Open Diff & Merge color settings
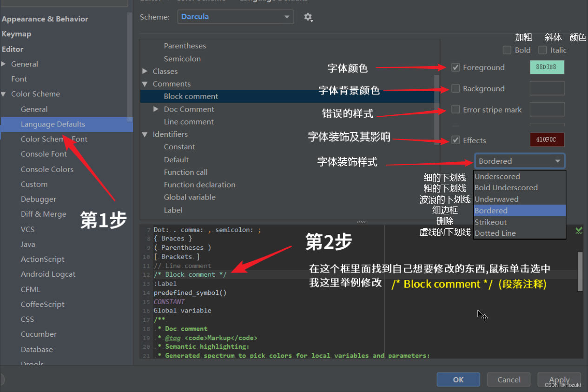The width and height of the screenshot is (588, 392). pyautogui.click(x=43, y=214)
